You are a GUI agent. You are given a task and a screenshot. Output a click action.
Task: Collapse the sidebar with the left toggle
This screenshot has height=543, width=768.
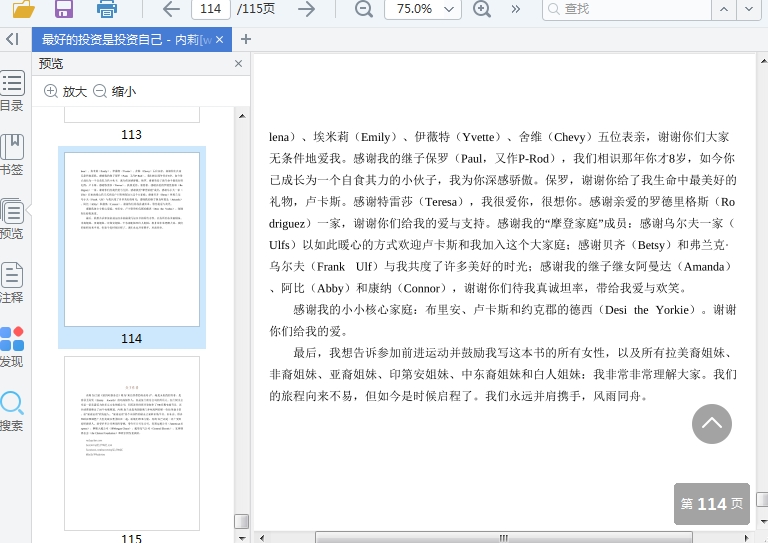pyautogui.click(x=12, y=39)
